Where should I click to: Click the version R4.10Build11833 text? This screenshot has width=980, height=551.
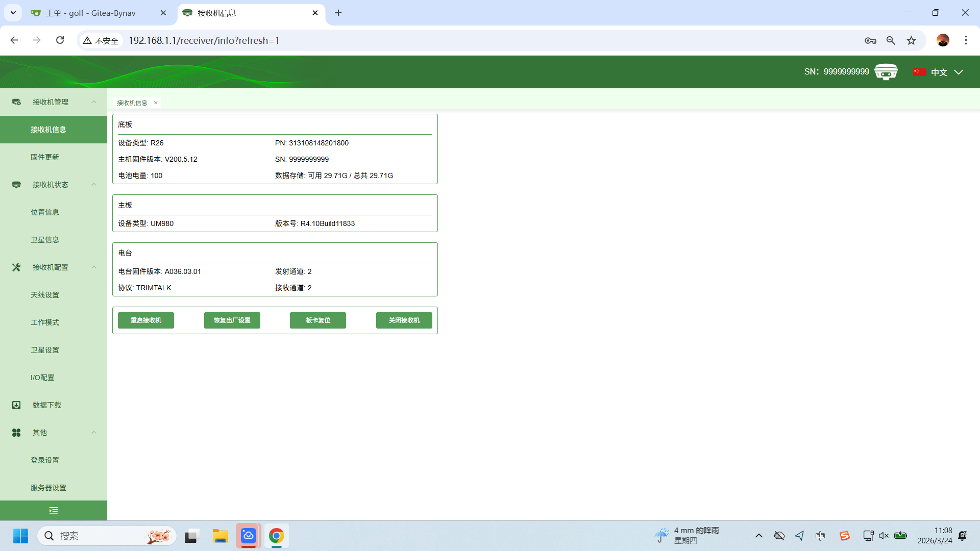pyautogui.click(x=328, y=223)
